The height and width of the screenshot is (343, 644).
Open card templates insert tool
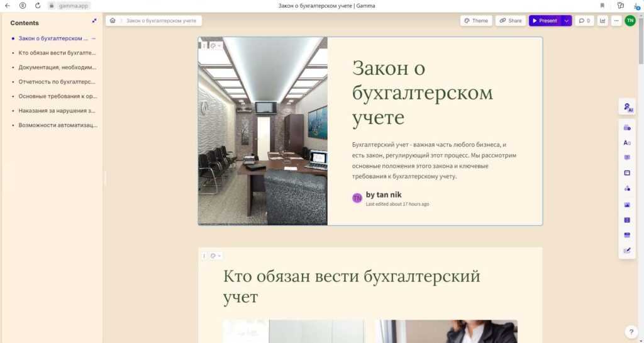[x=627, y=127]
